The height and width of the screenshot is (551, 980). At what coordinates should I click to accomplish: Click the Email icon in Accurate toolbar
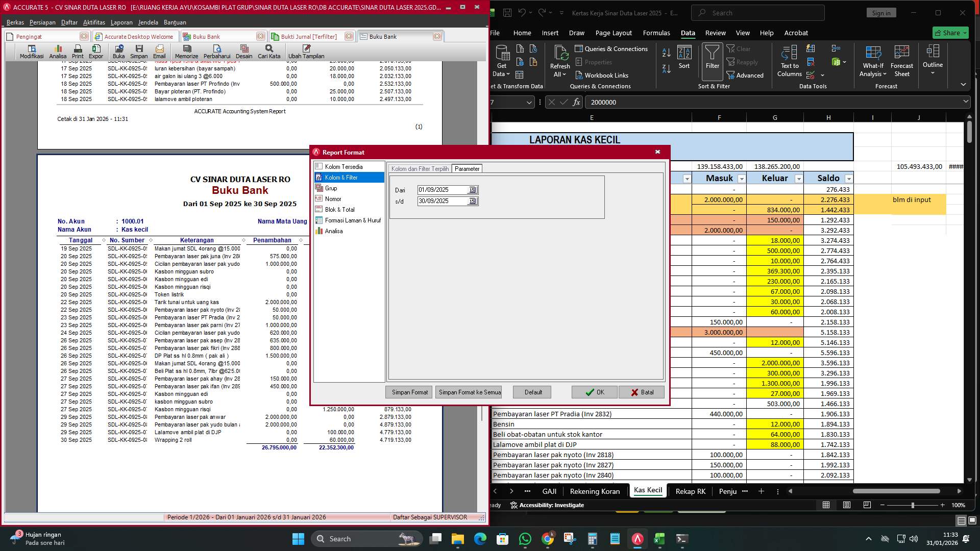pyautogui.click(x=159, y=50)
